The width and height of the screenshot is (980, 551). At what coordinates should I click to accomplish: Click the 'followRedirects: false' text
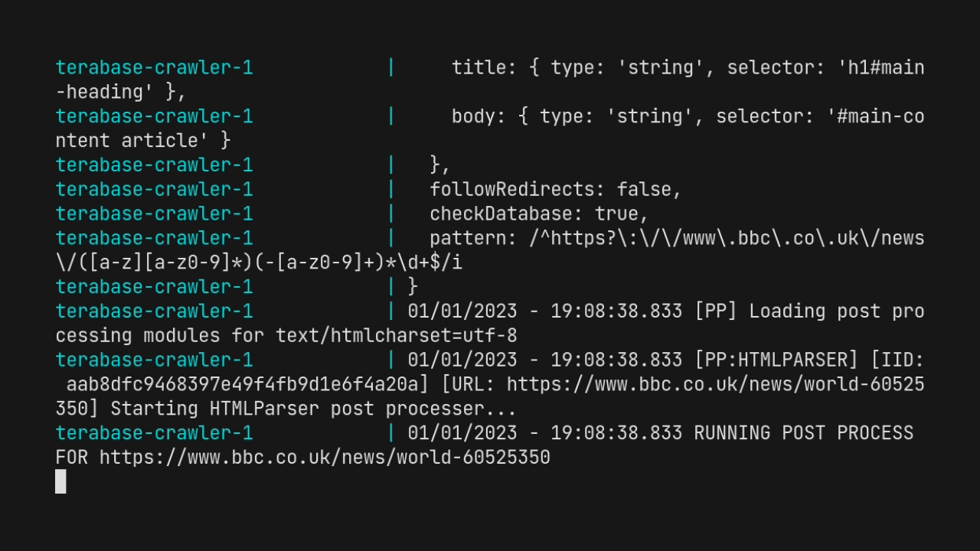[x=555, y=189]
